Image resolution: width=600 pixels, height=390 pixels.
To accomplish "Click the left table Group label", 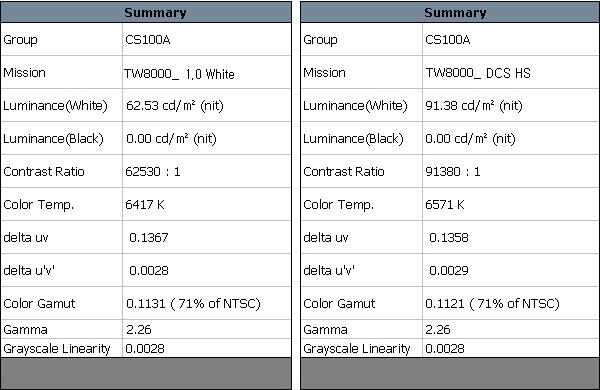I will 20,40.
